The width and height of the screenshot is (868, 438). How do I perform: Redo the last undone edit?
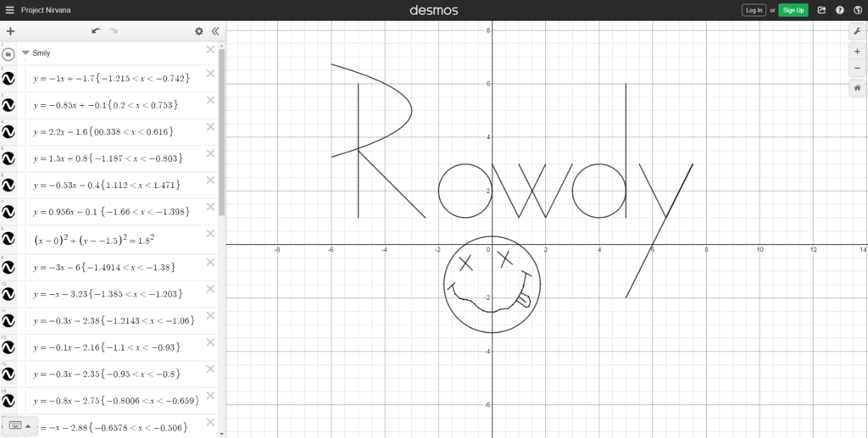(113, 31)
